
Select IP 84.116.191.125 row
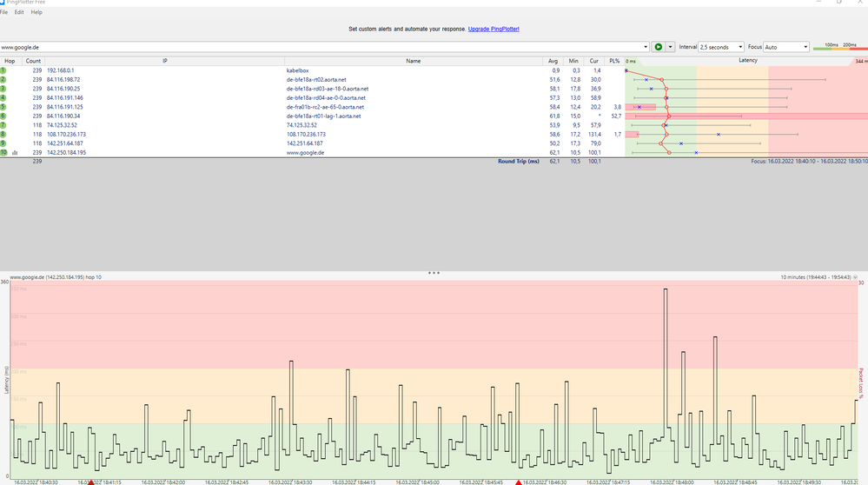pos(65,107)
